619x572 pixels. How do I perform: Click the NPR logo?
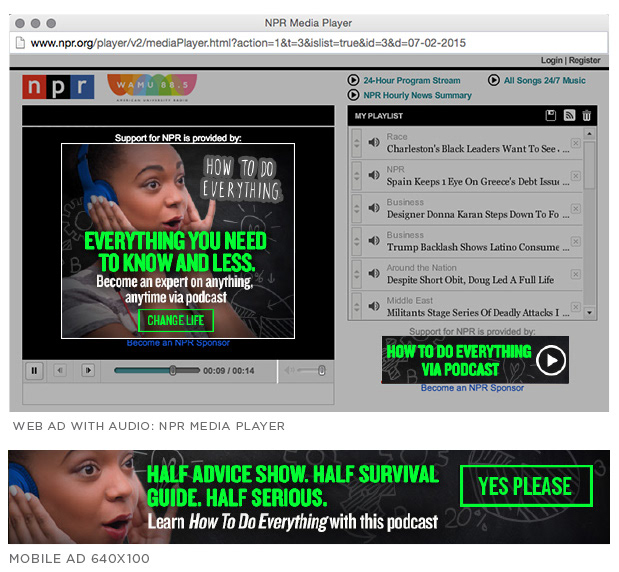tap(58, 86)
